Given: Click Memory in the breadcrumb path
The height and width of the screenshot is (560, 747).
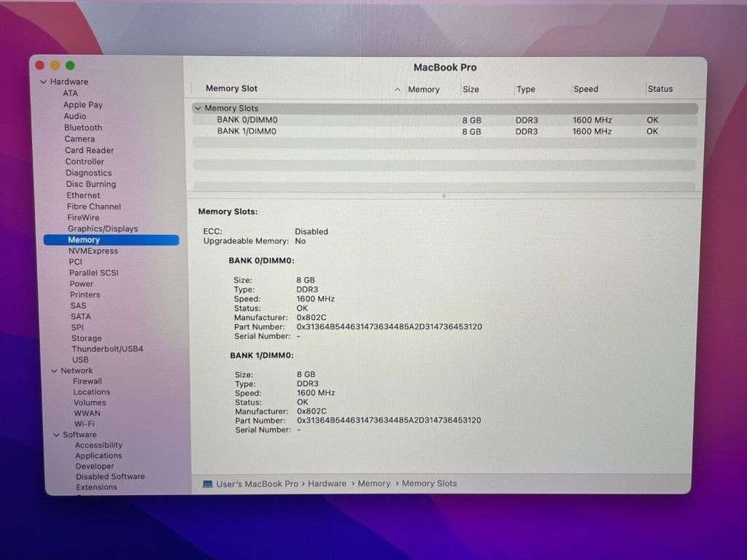Looking at the screenshot, I should click(x=373, y=483).
